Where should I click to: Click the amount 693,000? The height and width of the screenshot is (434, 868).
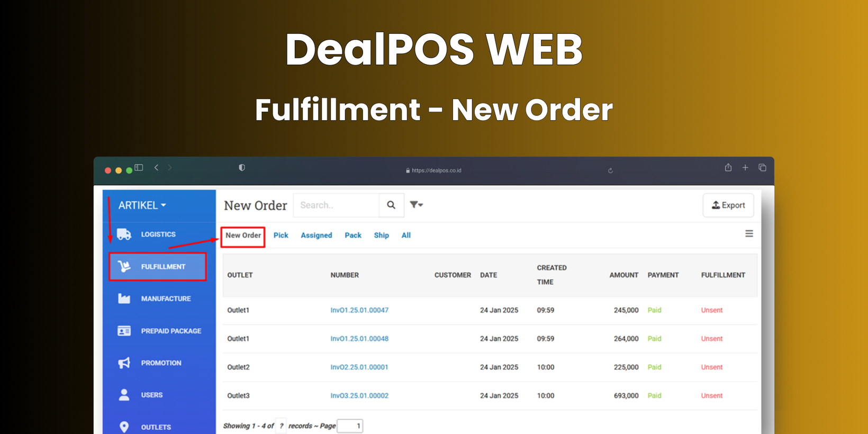click(x=626, y=396)
